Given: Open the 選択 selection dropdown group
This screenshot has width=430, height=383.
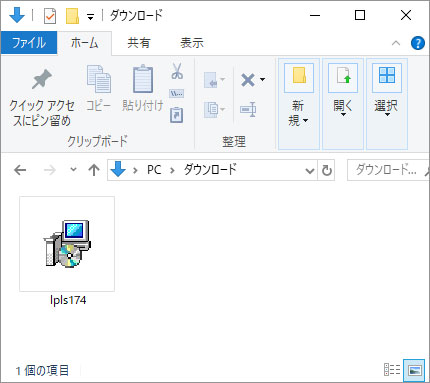Looking at the screenshot, I should (387, 104).
